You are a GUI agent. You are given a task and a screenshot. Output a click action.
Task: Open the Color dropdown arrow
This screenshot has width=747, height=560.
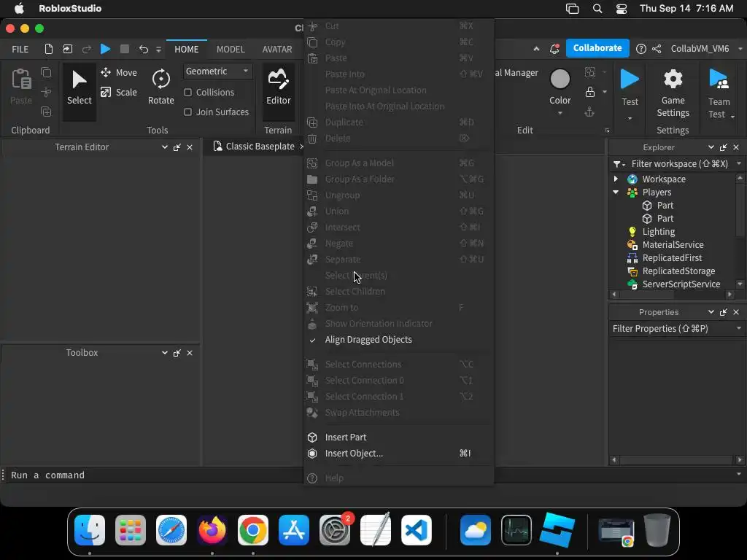pyautogui.click(x=560, y=113)
